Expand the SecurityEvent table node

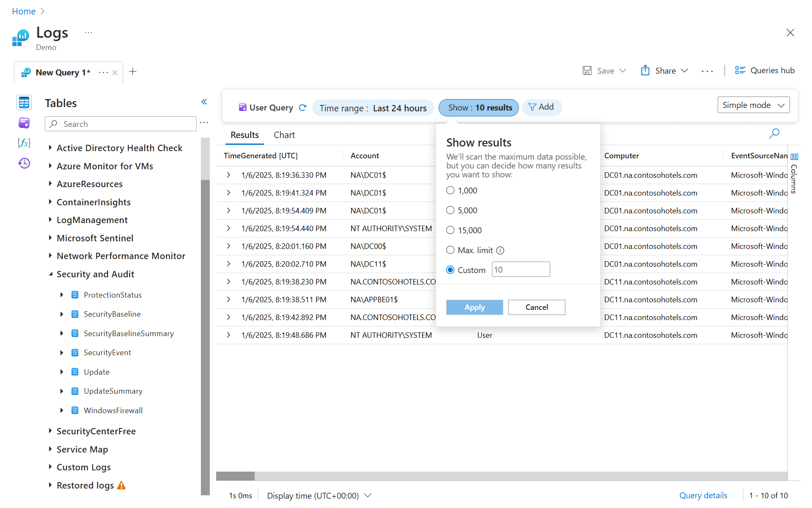(x=62, y=353)
